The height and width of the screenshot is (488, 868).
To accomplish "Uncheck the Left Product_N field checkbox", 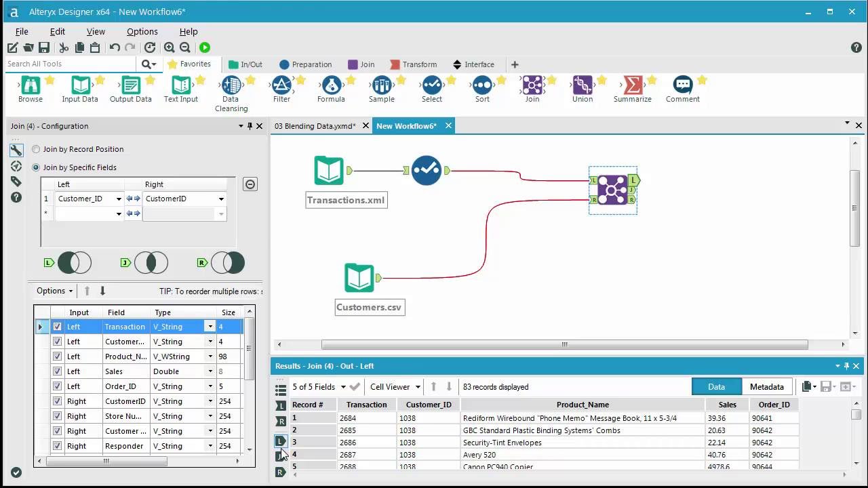I will click(57, 357).
